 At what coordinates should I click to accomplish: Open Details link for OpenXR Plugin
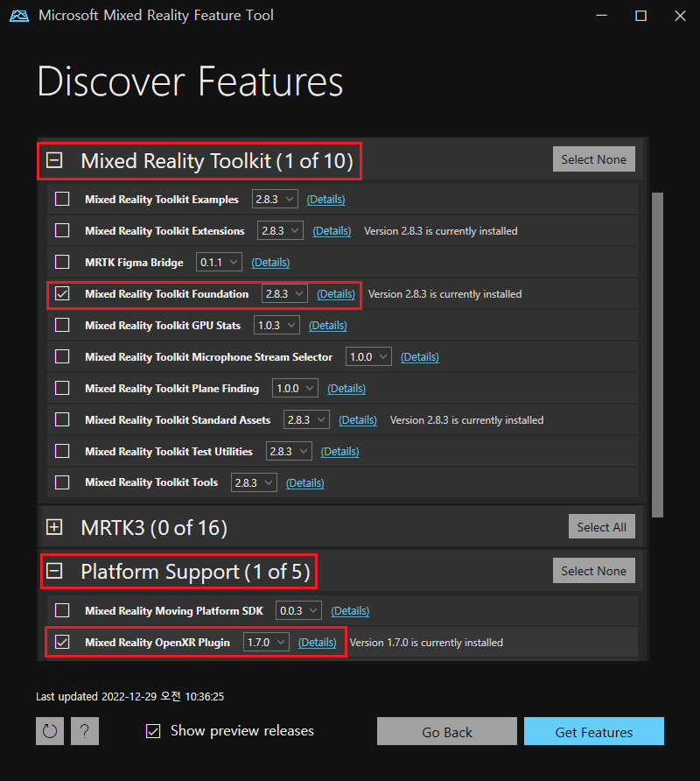(317, 643)
